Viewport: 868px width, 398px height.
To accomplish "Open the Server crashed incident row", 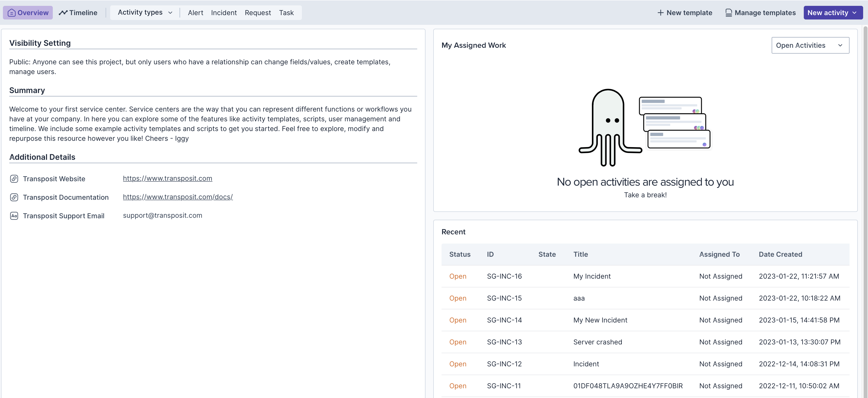I will tap(597, 342).
